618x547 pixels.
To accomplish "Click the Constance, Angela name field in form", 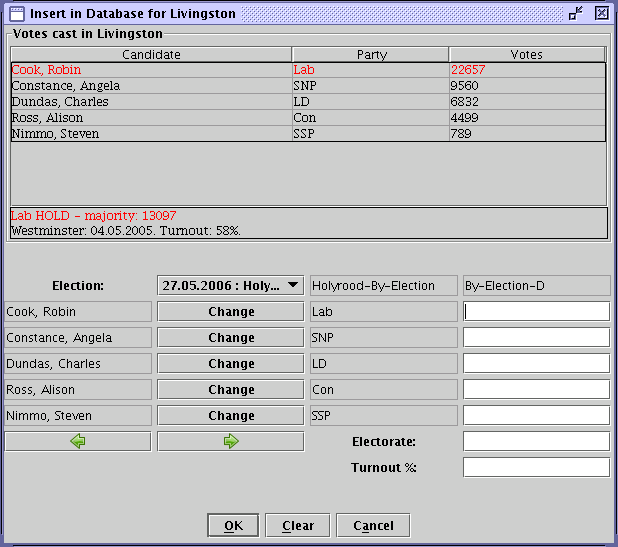I will click(x=78, y=338).
